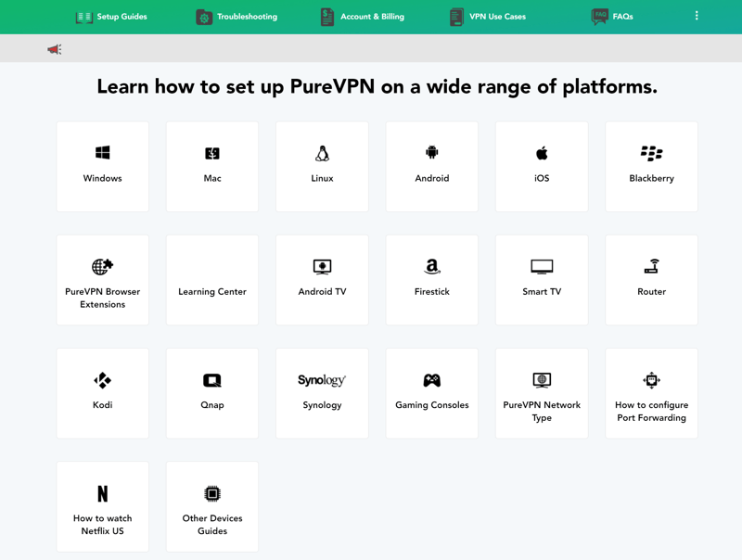Open the Qnap guide label
Viewport: 742px width, 560px height.
pos(212,405)
